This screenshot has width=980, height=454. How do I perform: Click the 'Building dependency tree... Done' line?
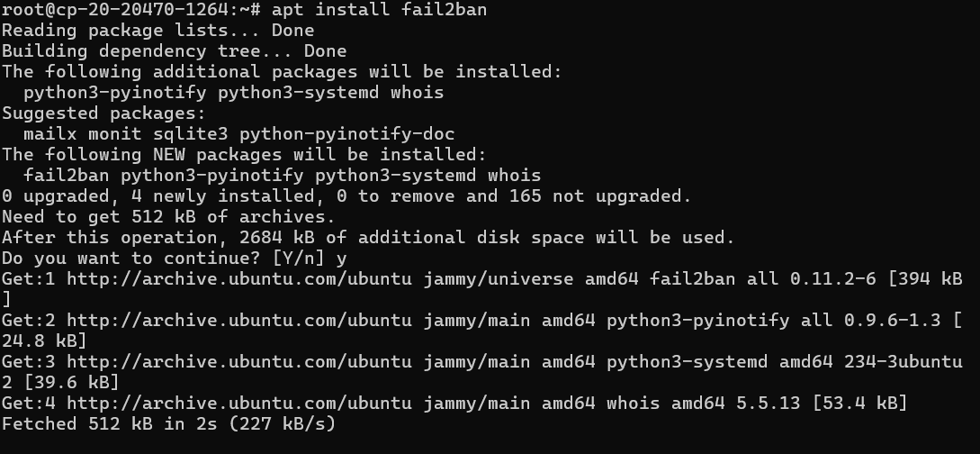coord(174,51)
